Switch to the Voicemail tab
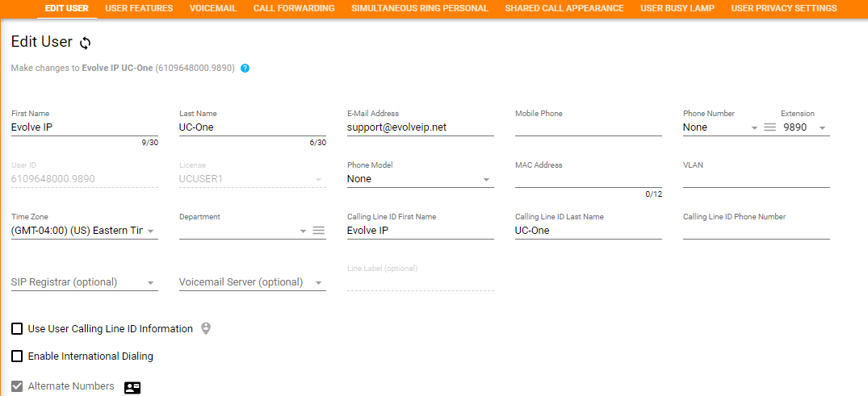Image resolution: width=868 pixels, height=396 pixels. coord(213,8)
